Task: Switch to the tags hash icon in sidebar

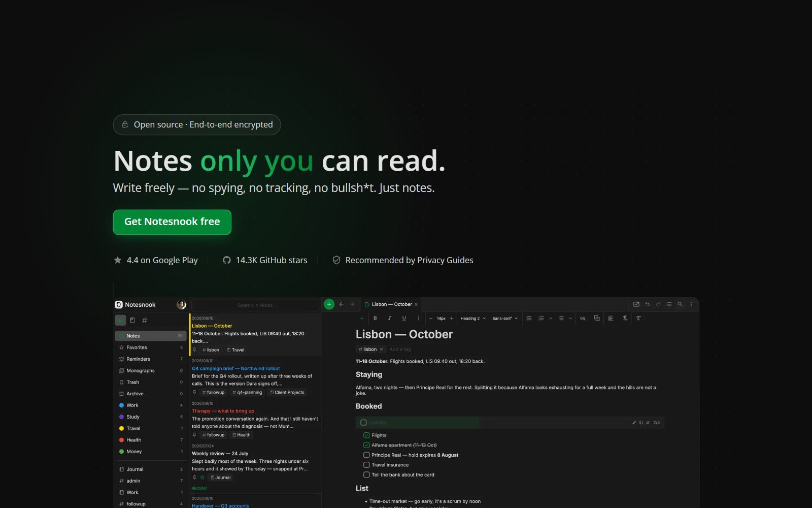Action: click(x=145, y=320)
